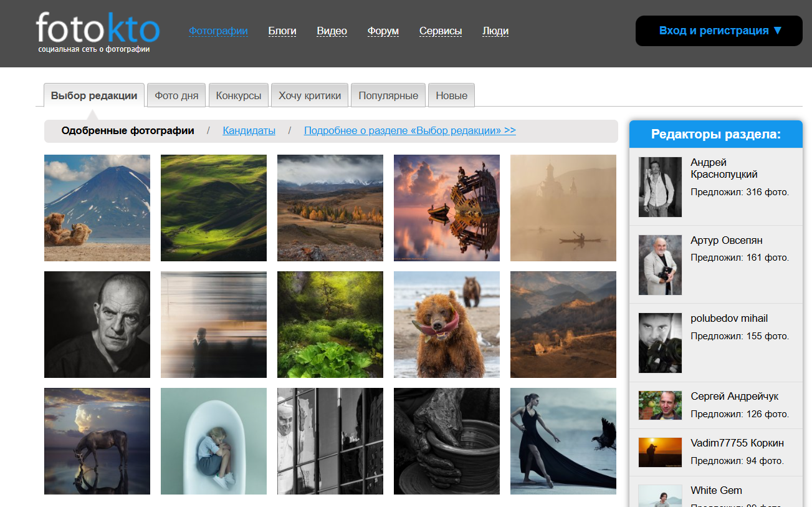Image resolution: width=812 pixels, height=507 pixels.
Task: Click Андрей Краснолуцкий's avatar photo
Action: pyautogui.click(x=660, y=187)
